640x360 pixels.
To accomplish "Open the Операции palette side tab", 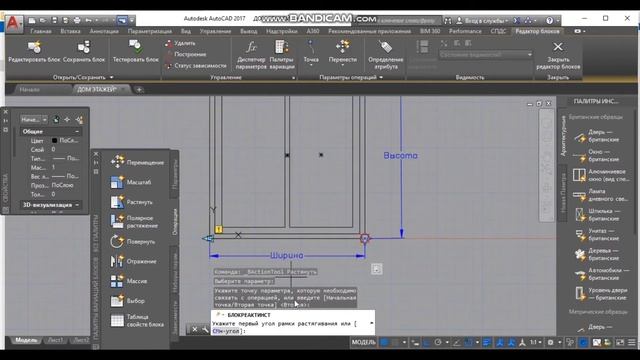I will (174, 222).
